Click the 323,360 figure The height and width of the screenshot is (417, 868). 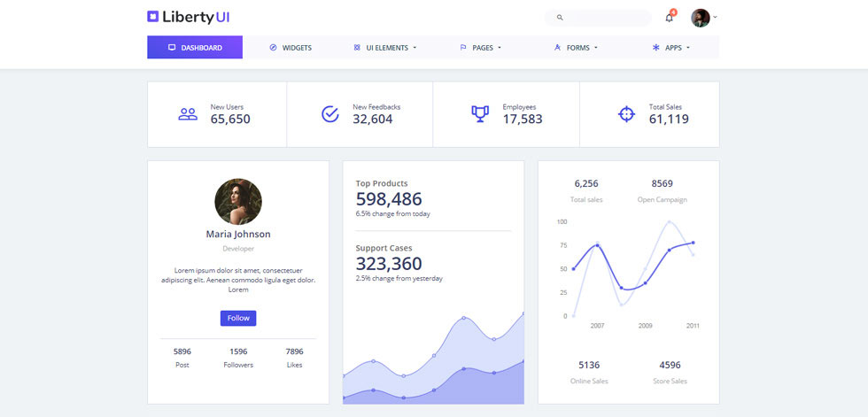[x=389, y=264]
